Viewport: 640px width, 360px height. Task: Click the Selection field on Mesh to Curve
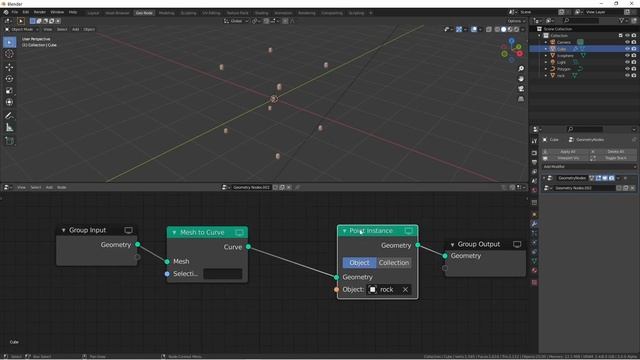tap(223, 274)
